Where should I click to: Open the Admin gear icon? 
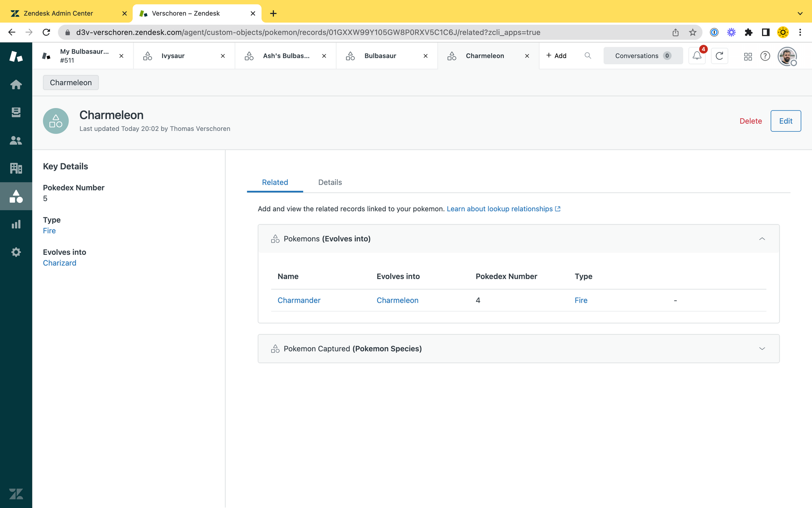16,252
